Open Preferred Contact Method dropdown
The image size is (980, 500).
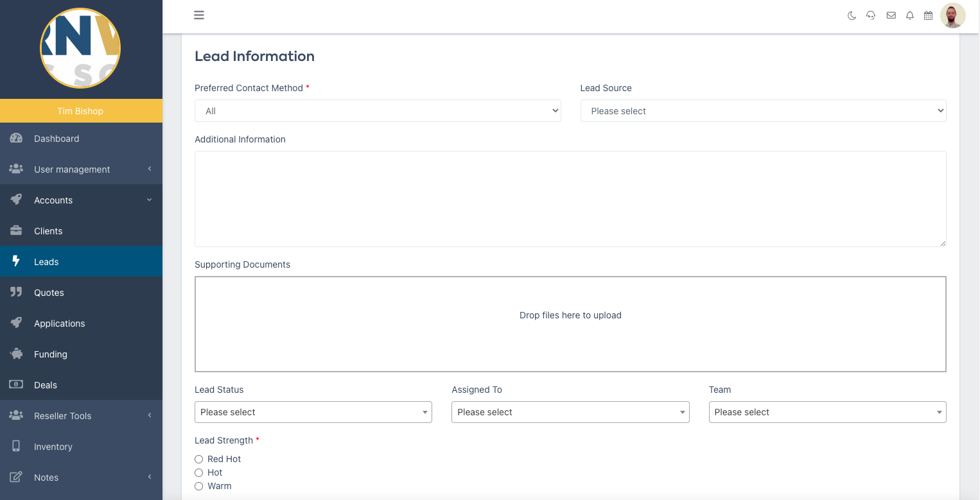pos(378,111)
